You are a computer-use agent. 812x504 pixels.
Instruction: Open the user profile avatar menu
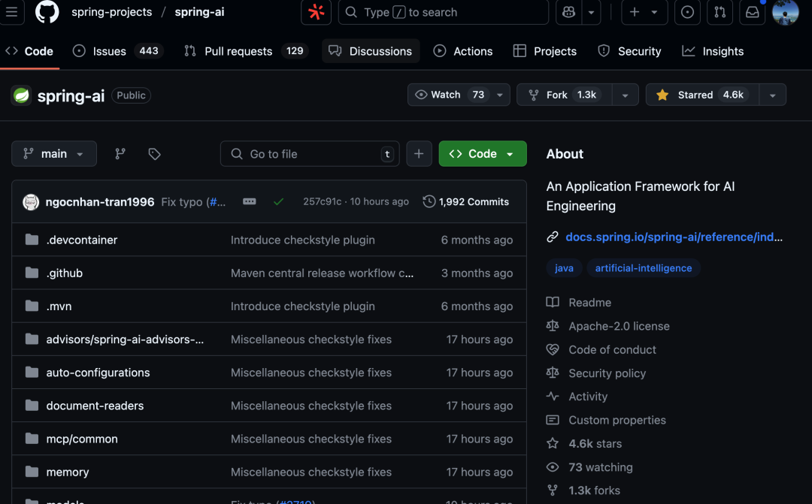click(785, 12)
